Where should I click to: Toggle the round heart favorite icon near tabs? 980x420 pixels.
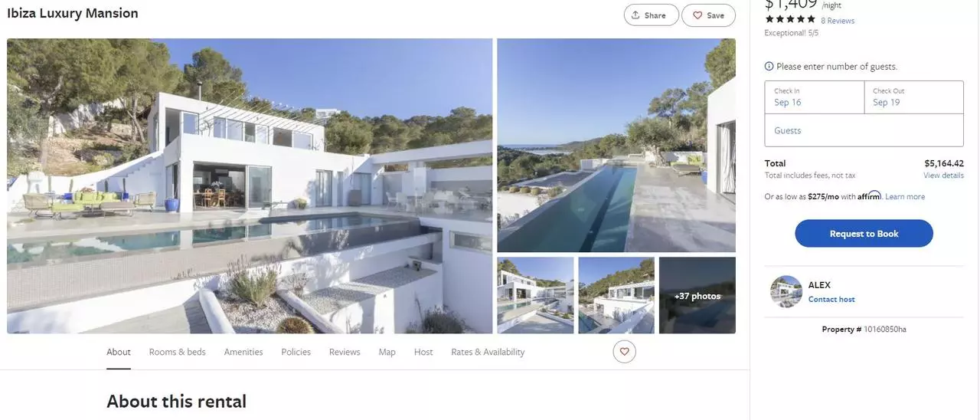pyautogui.click(x=624, y=352)
